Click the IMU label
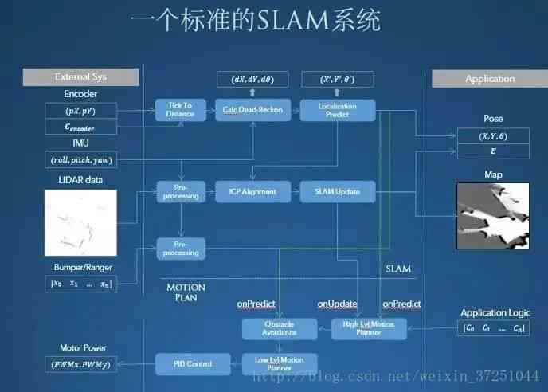 coord(80,143)
